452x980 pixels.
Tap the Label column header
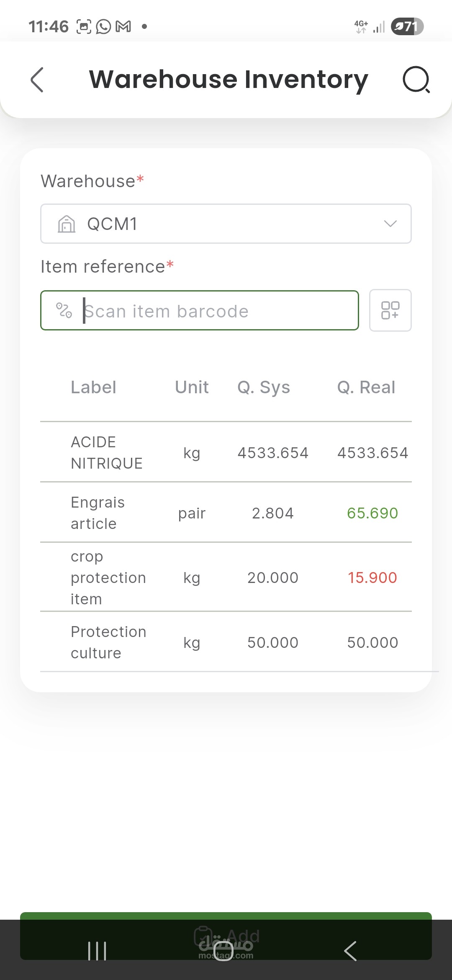click(93, 387)
